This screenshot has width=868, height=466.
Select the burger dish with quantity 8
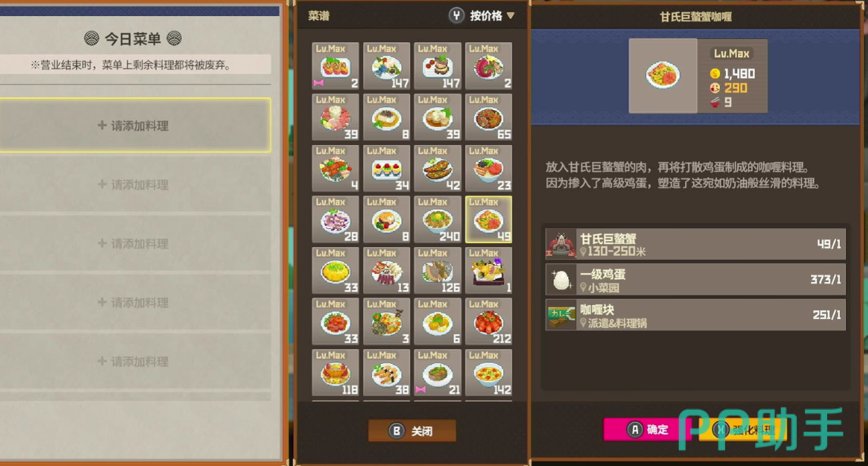click(386, 219)
